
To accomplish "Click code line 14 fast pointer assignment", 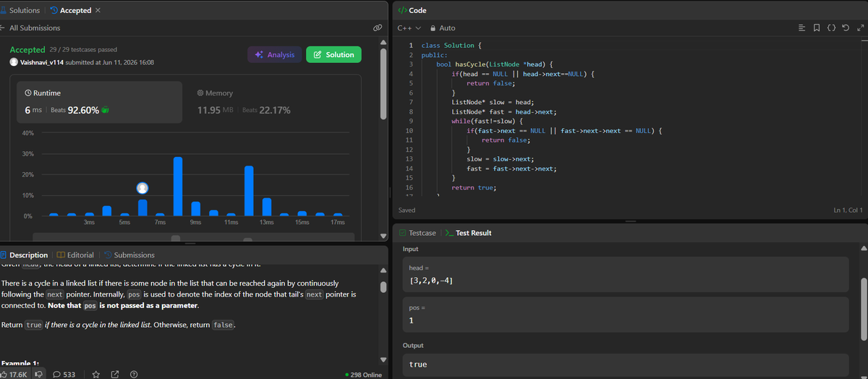I will (x=511, y=169).
